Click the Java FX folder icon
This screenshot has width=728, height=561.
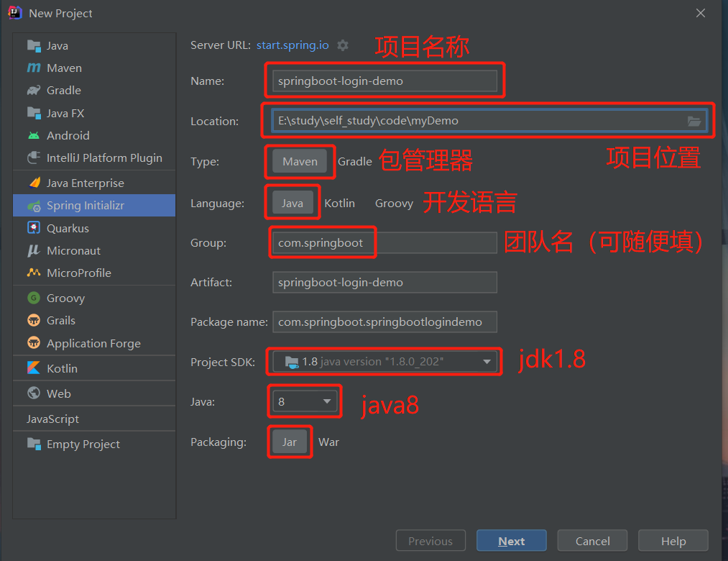pos(34,113)
